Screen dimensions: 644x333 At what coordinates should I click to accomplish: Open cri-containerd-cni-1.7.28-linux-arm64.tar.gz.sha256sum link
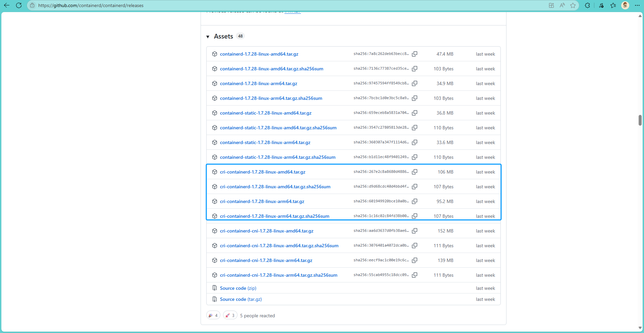[x=278, y=275]
